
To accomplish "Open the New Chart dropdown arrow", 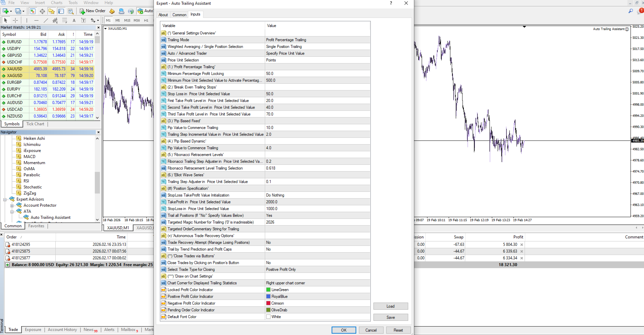I will click(11, 11).
